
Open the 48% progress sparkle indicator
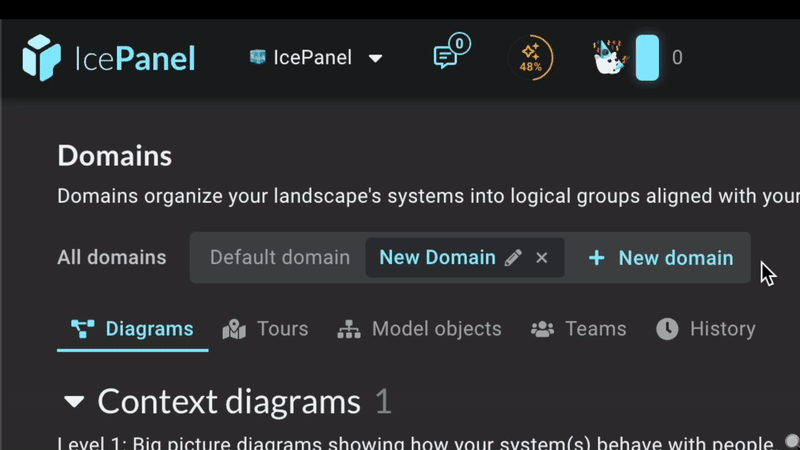pyautogui.click(x=531, y=58)
